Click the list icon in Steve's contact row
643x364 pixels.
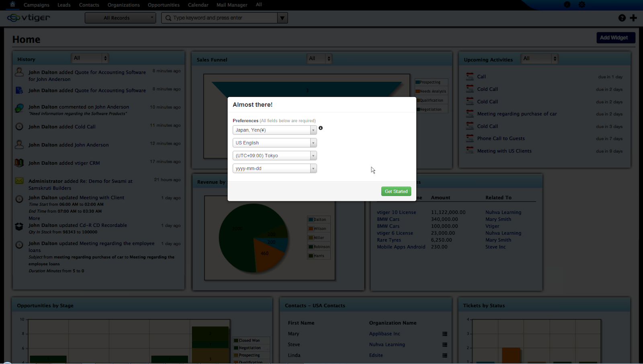pos(445,345)
